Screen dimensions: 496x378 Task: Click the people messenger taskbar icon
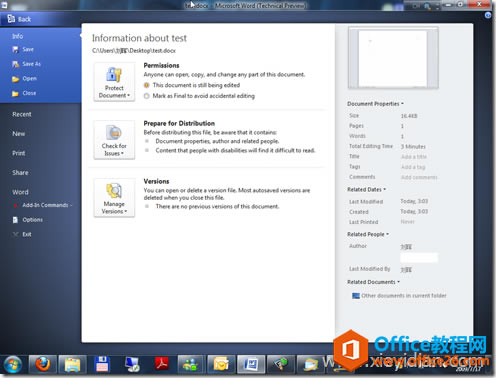click(191, 364)
